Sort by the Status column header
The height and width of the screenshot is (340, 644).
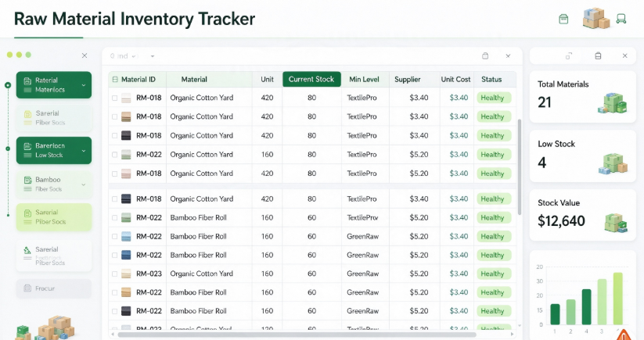tap(491, 79)
